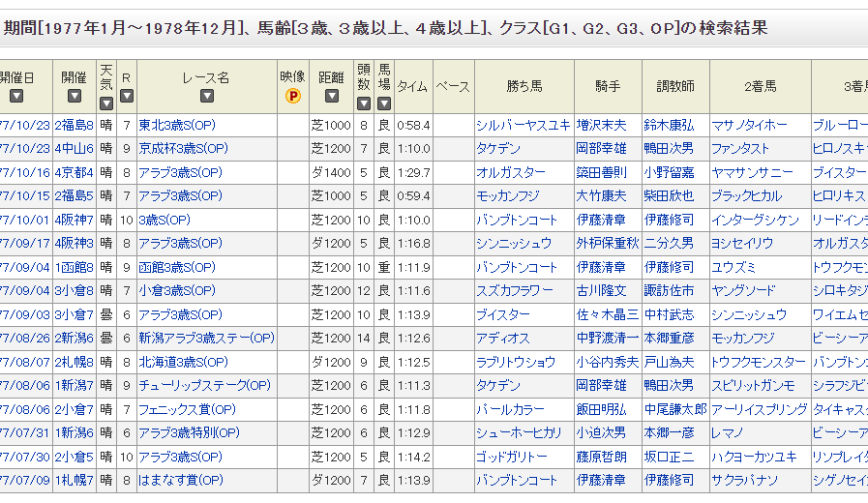Open the 天気 column filter dropdown arrow

pos(106,104)
